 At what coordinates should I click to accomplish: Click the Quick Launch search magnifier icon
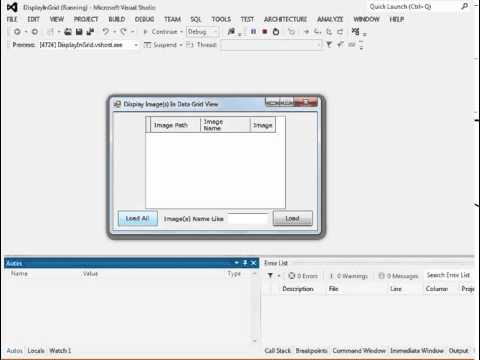(464, 6)
